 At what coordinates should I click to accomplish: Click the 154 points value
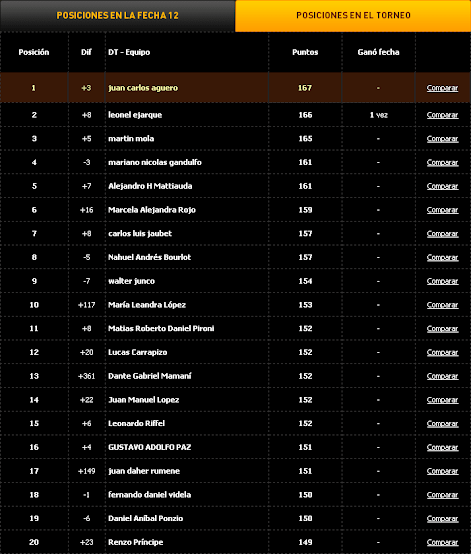click(305, 281)
